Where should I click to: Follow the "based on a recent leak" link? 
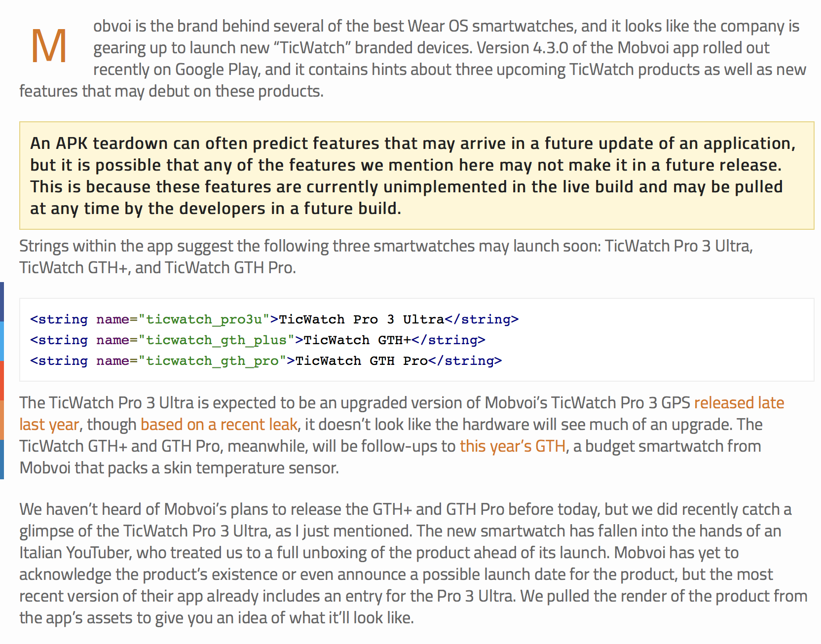219,425
